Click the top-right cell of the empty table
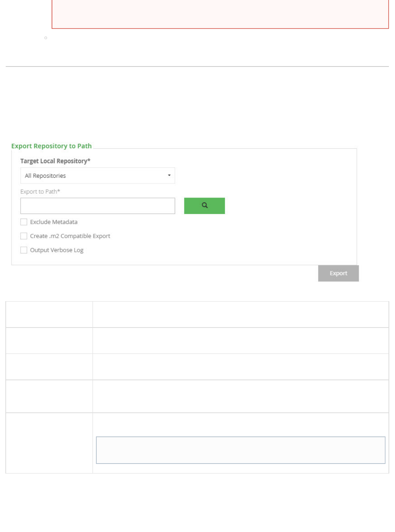The width and height of the screenshot is (395, 532). coord(241,314)
